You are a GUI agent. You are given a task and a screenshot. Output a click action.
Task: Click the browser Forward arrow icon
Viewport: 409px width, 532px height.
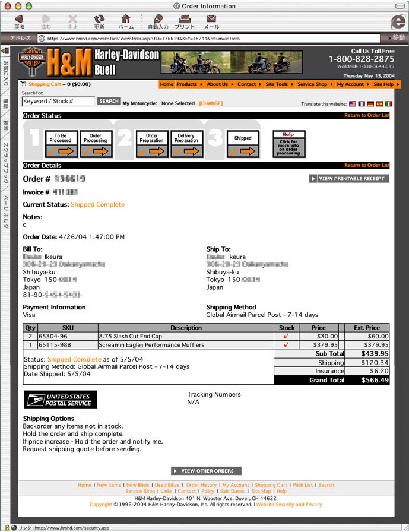[x=46, y=19]
